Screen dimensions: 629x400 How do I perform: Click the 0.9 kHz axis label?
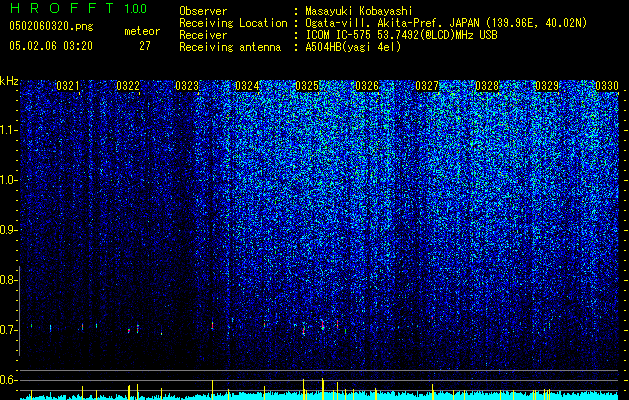9,230
